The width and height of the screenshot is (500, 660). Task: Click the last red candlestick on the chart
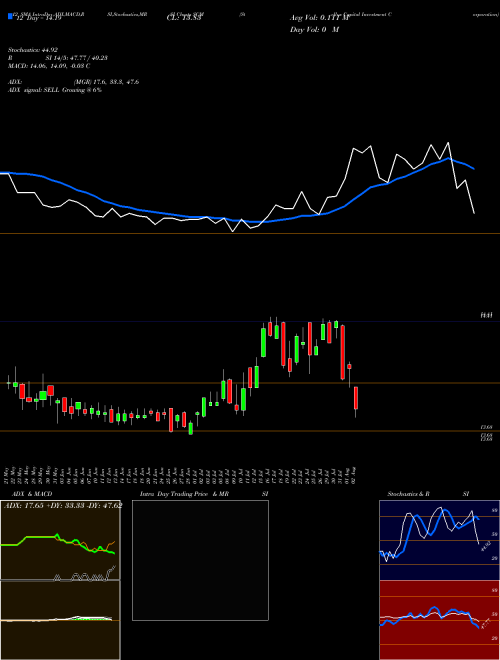click(356, 398)
